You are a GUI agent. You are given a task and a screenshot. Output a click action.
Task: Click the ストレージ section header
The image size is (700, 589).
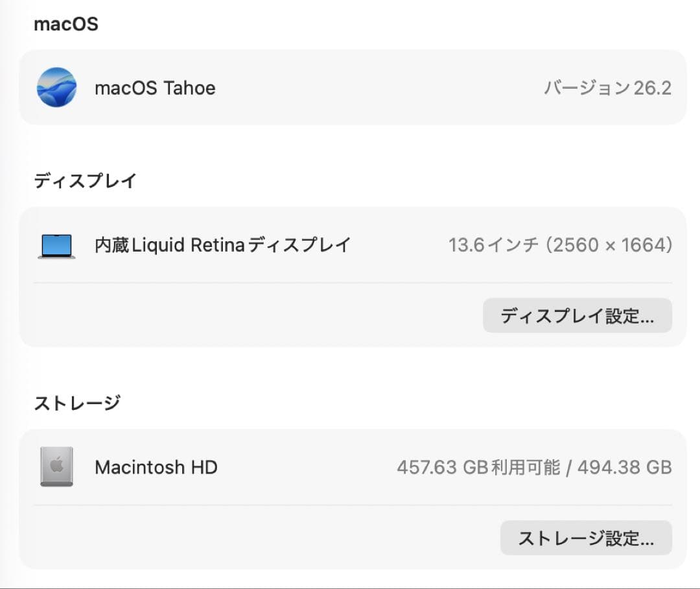pyautogui.click(x=77, y=402)
